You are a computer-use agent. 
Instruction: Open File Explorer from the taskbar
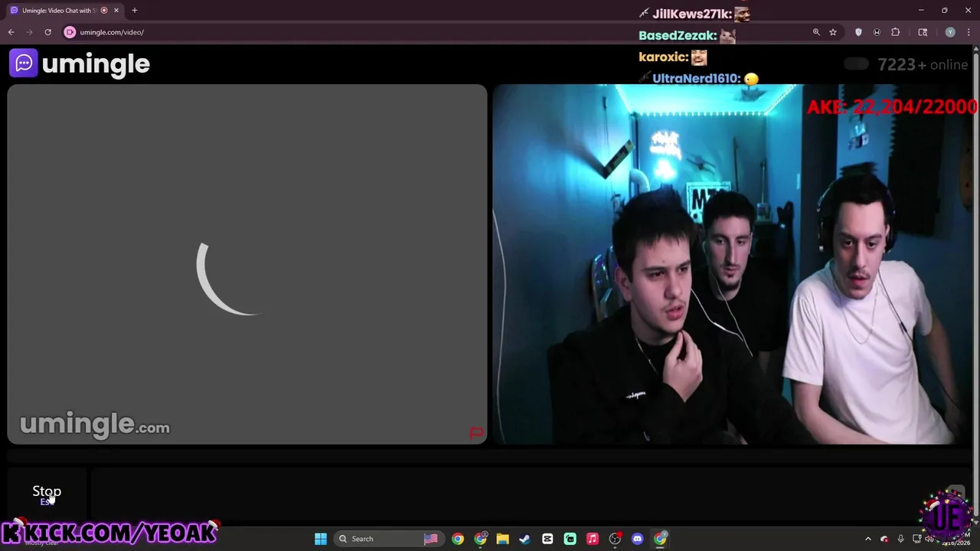click(x=503, y=539)
